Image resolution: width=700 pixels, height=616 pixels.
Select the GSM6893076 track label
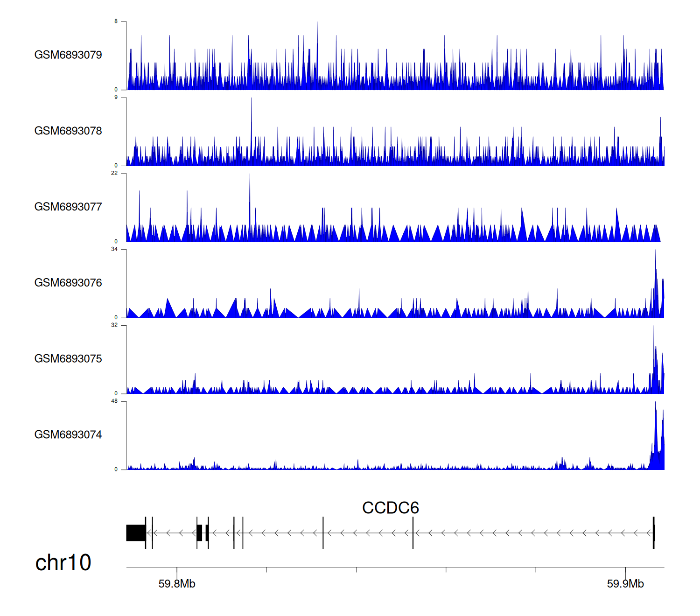pyautogui.click(x=68, y=283)
